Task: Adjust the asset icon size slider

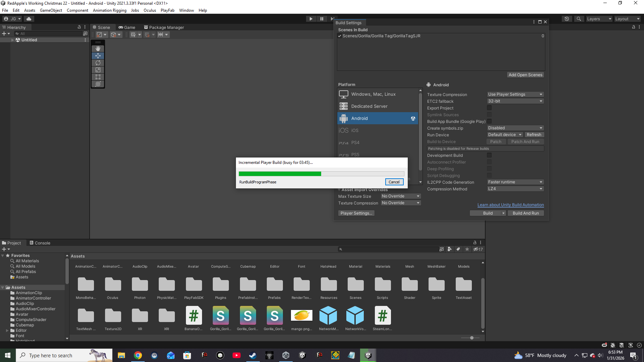Action: coord(472,338)
